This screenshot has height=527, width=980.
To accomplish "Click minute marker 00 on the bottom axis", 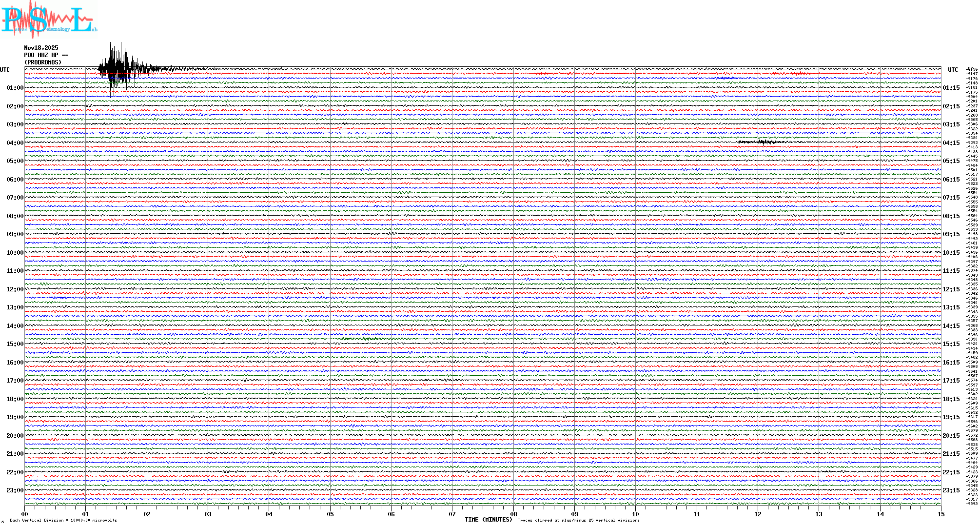I will pos(25,514).
